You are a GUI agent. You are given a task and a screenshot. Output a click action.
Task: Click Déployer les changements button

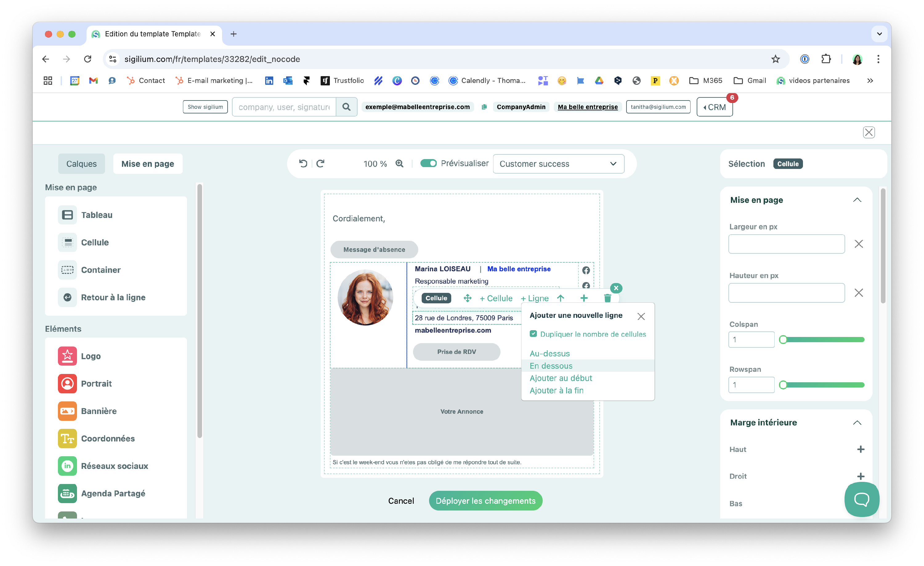pos(485,501)
